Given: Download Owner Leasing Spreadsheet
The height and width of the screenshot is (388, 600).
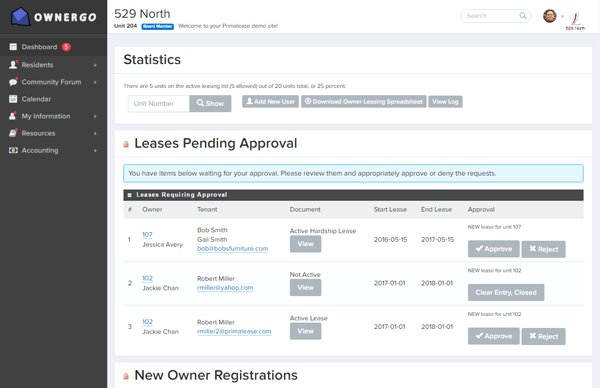Looking at the screenshot, I should (364, 101).
